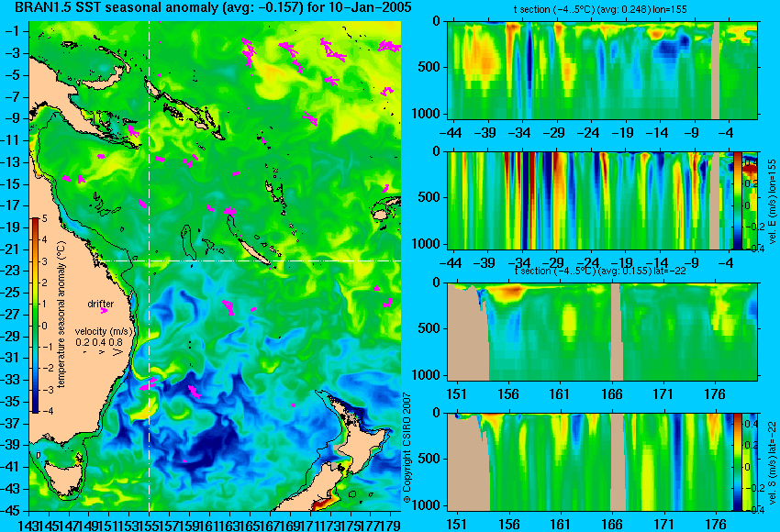Click the '-45' label on the map latitude axis
The height and width of the screenshot is (532, 780).
coord(11,511)
